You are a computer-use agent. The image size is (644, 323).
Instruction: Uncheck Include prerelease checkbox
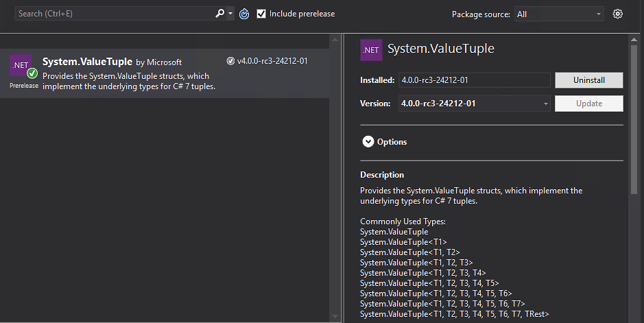pos(261,14)
